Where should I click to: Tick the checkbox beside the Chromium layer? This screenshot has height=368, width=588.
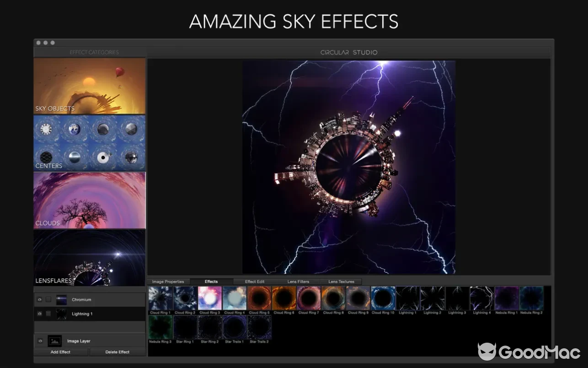point(49,300)
